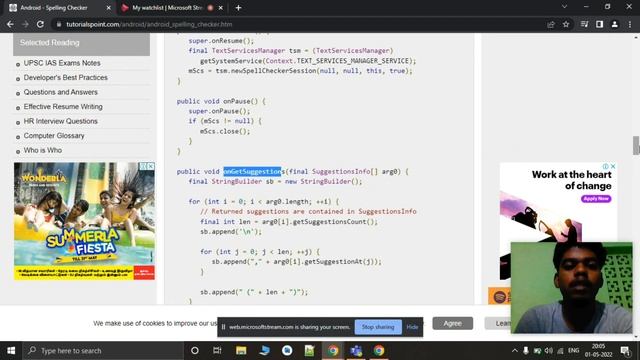Click Stop sharing button

pyautogui.click(x=378, y=327)
